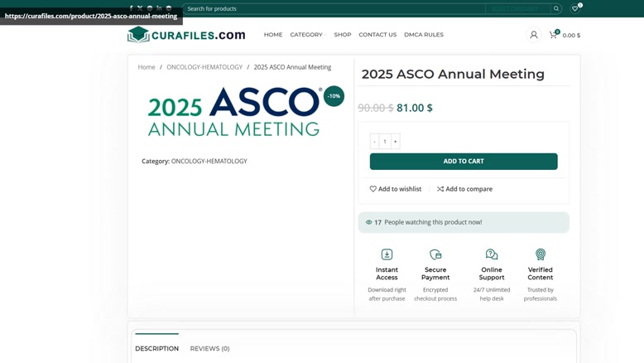Open the Facebook social icon
Screen dimensions: 644x363
131,7
